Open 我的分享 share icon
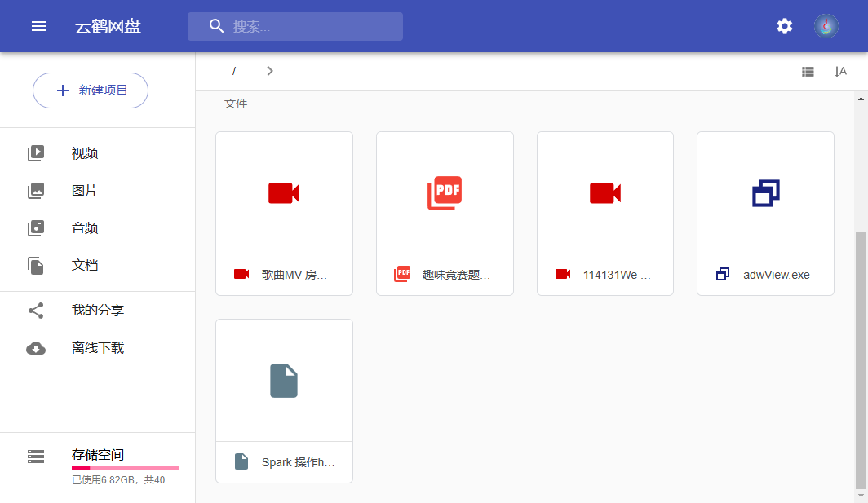Screen dimensions: 868x503 36,311
